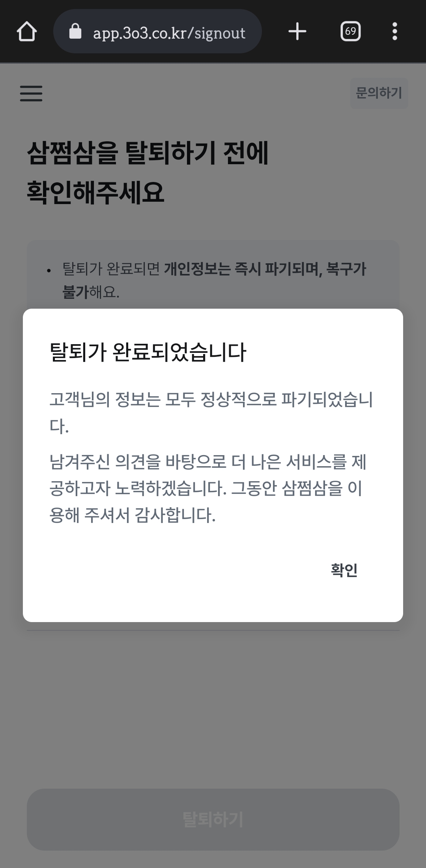Tap the bullet text 탈퇴가 완료되면
This screenshot has width=426, height=868.
[111, 269]
